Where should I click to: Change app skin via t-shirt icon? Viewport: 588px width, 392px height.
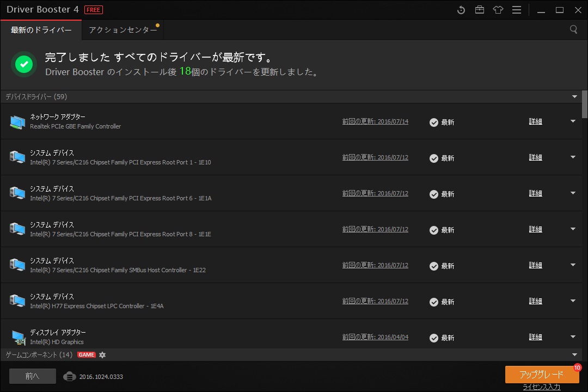click(x=498, y=9)
